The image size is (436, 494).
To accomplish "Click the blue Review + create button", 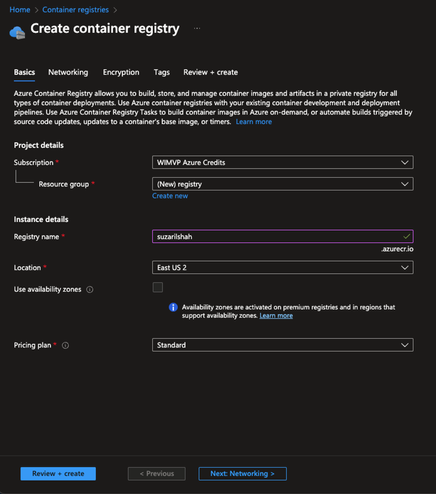I will tap(58, 474).
